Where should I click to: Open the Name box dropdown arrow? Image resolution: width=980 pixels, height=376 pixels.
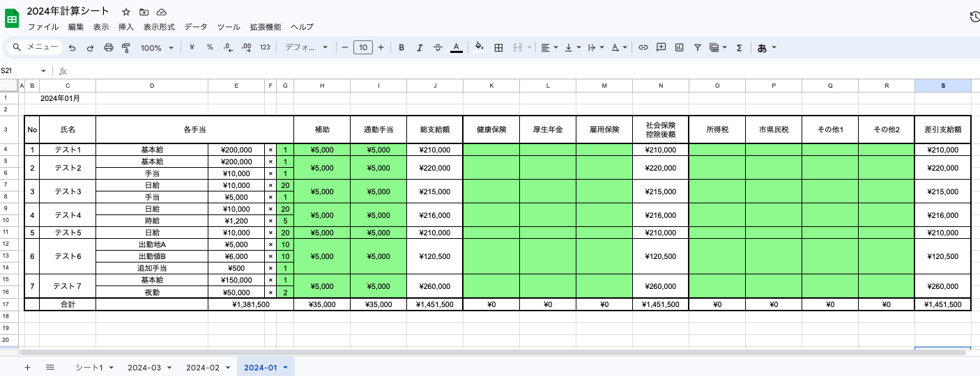[x=43, y=71]
